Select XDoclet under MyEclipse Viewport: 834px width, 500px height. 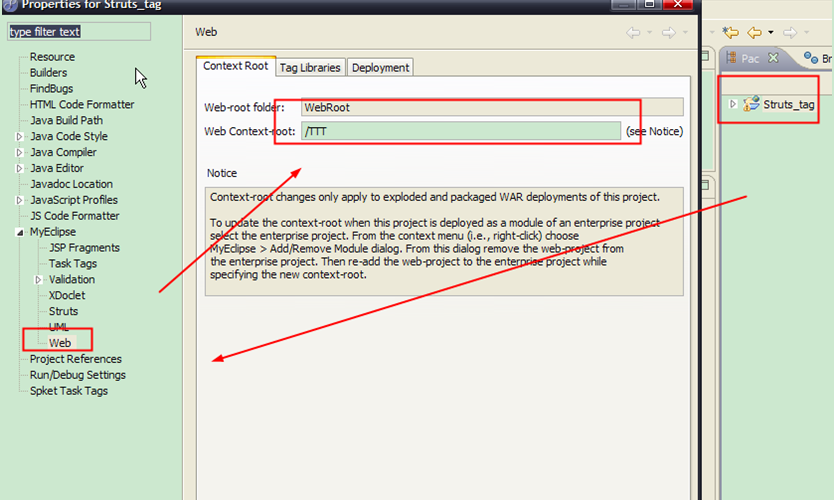click(67, 295)
